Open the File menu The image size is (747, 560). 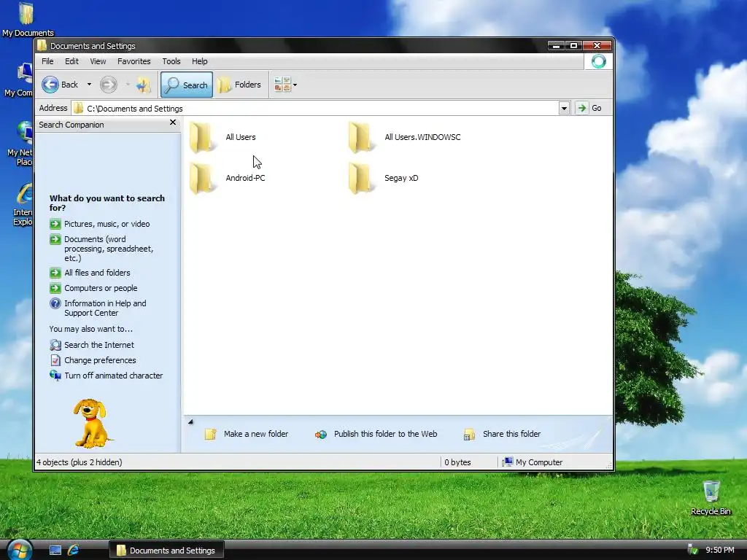pyautogui.click(x=47, y=61)
